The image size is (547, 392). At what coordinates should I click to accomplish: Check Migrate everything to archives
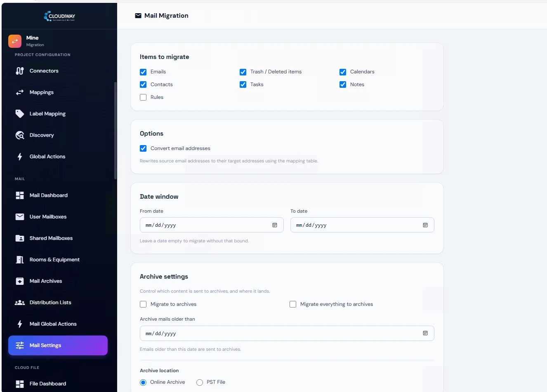point(293,304)
